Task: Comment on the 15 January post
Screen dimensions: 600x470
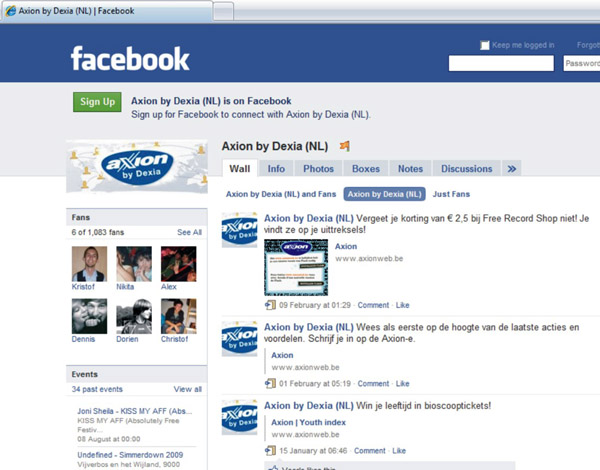Action: 370,450
